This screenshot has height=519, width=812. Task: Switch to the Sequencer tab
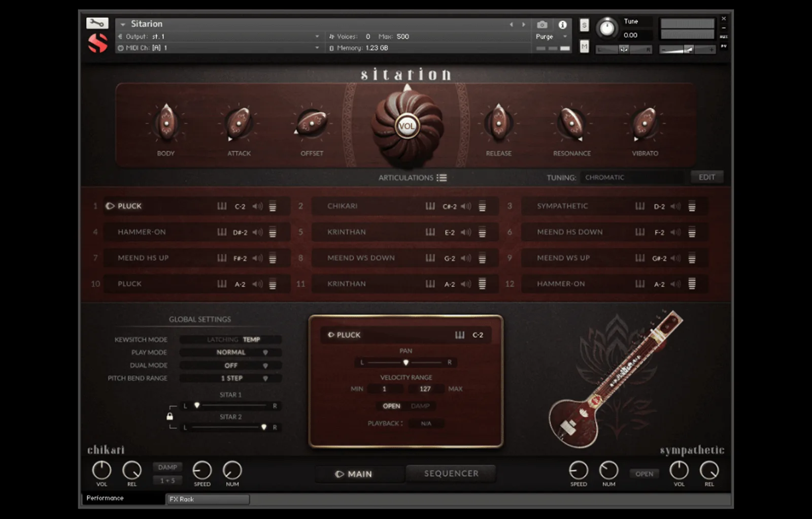pos(451,473)
